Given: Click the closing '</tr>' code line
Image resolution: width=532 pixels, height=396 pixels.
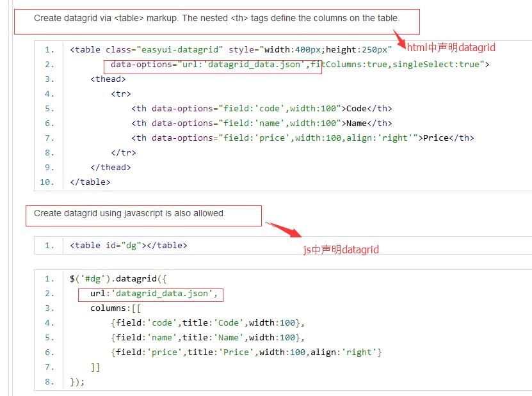Looking at the screenshot, I should pyautogui.click(x=124, y=153).
